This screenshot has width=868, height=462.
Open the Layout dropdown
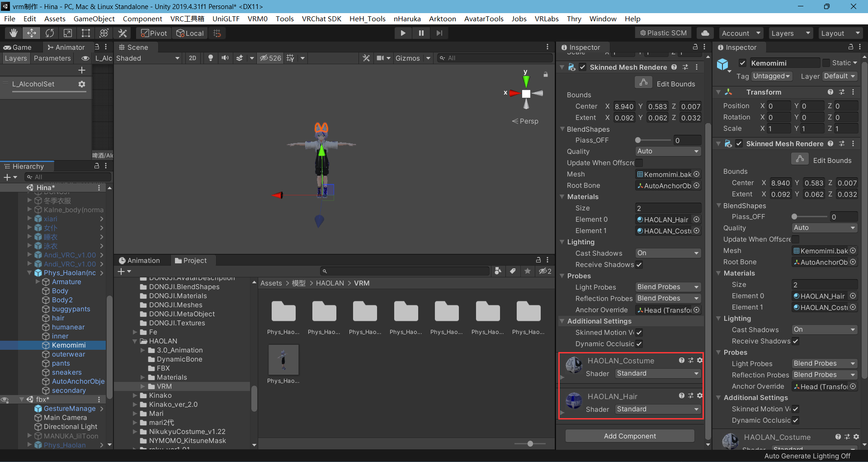click(x=841, y=33)
